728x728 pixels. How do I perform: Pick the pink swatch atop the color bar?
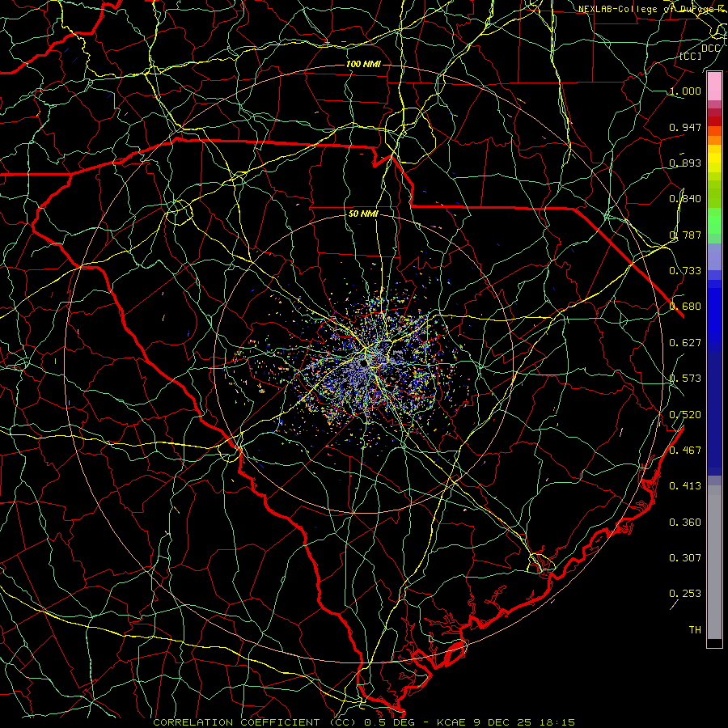714,87
